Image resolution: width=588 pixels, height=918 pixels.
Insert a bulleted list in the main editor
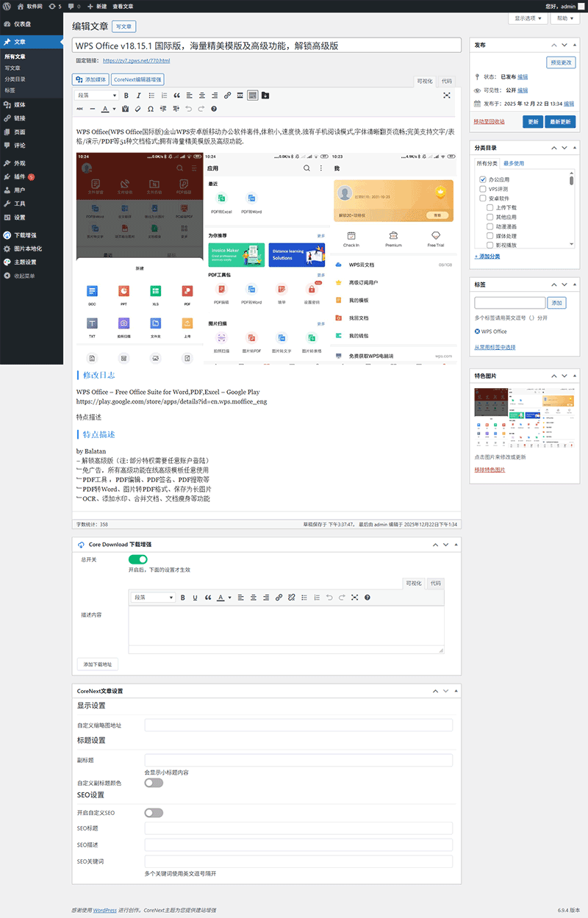[x=151, y=96]
